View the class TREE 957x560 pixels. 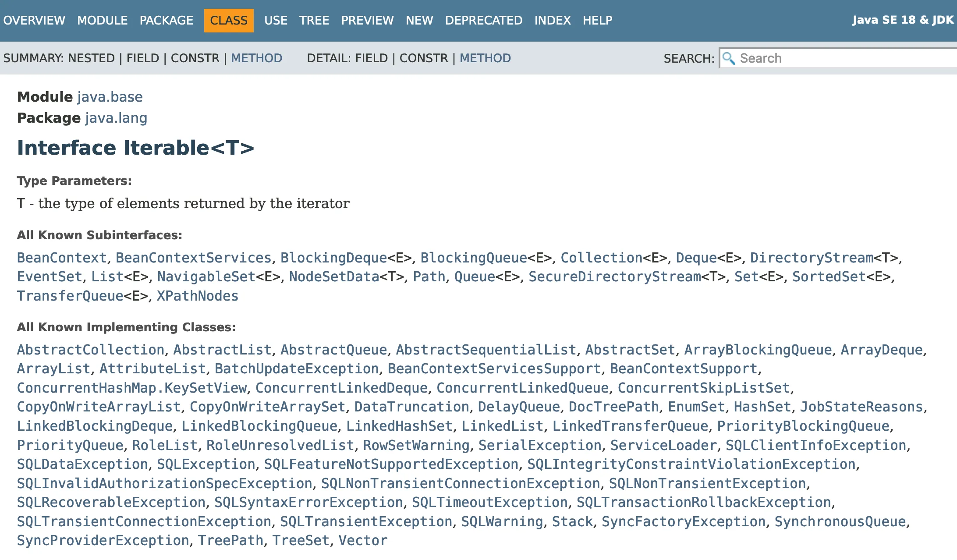pos(314,20)
